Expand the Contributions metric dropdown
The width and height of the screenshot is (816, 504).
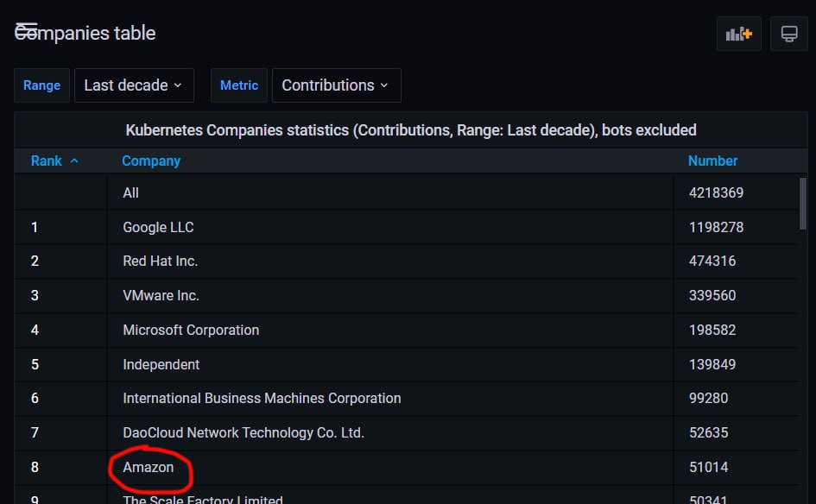[336, 85]
